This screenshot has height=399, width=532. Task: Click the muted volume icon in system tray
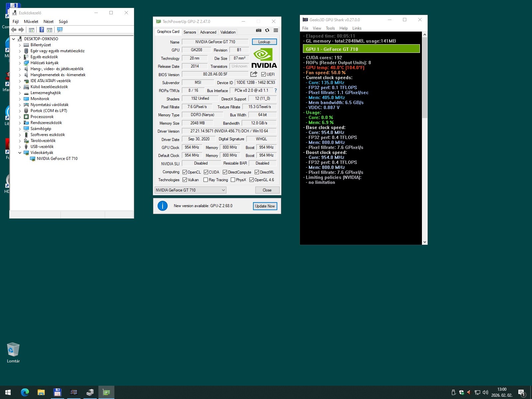click(469, 392)
